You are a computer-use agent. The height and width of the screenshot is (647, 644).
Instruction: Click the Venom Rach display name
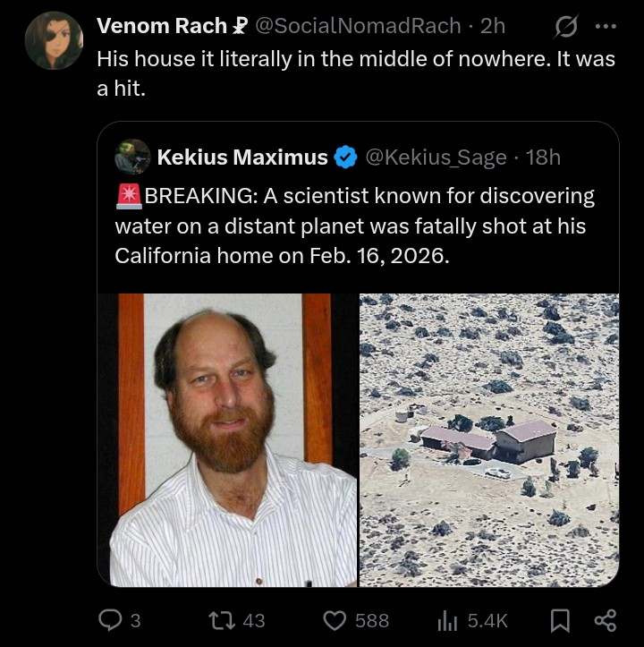[x=161, y=27]
